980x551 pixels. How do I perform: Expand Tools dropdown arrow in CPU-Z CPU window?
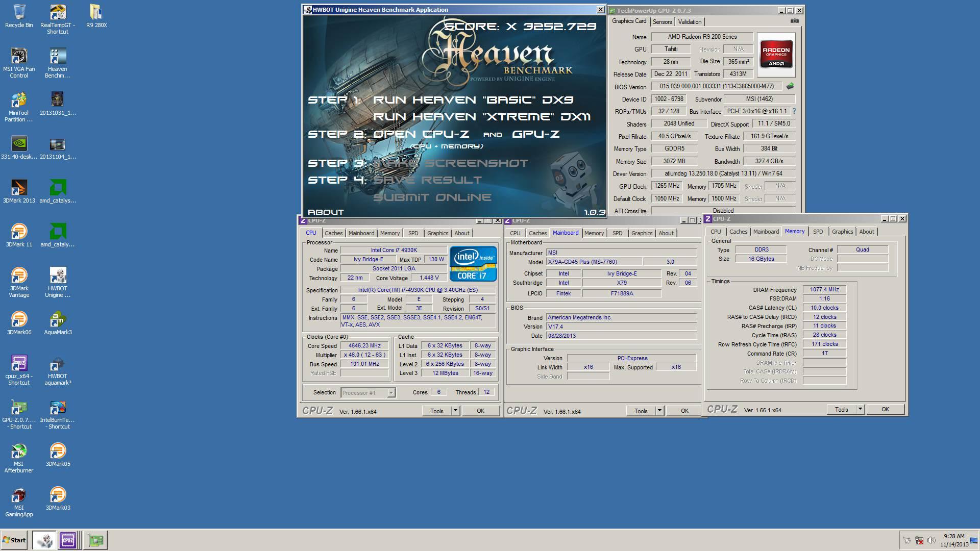point(455,411)
